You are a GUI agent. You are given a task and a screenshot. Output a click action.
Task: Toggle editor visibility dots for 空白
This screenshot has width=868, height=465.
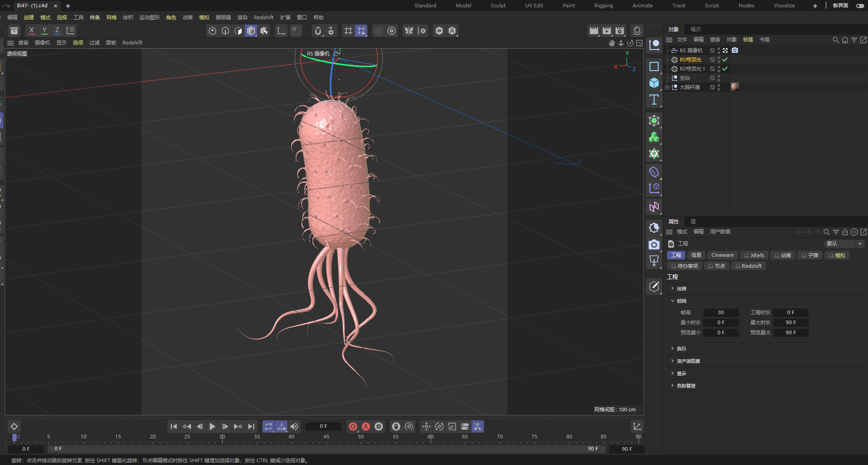pyautogui.click(x=719, y=78)
